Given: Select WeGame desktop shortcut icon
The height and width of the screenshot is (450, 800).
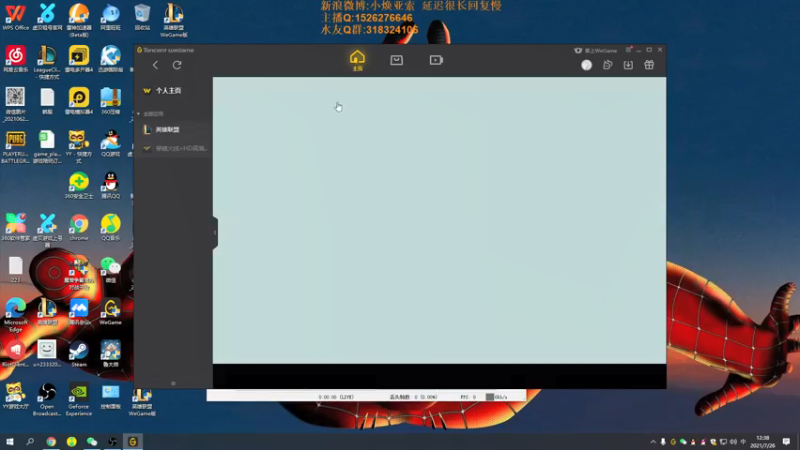Looking at the screenshot, I should click(x=110, y=312).
